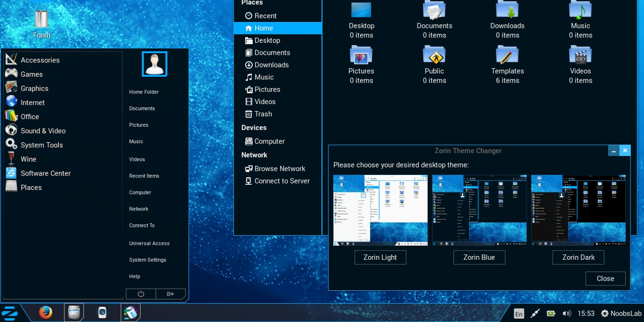Open Computer link in start menu

140,193
